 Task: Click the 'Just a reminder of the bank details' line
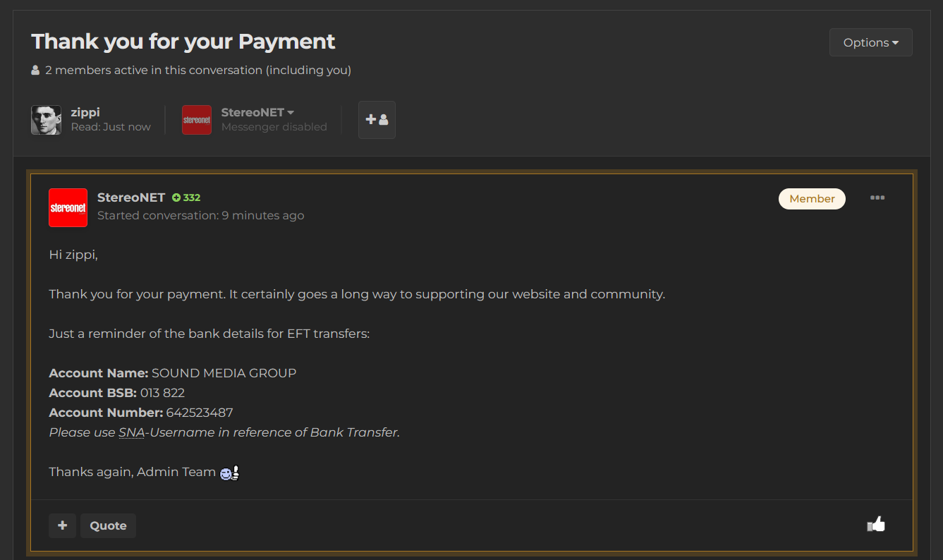(209, 334)
